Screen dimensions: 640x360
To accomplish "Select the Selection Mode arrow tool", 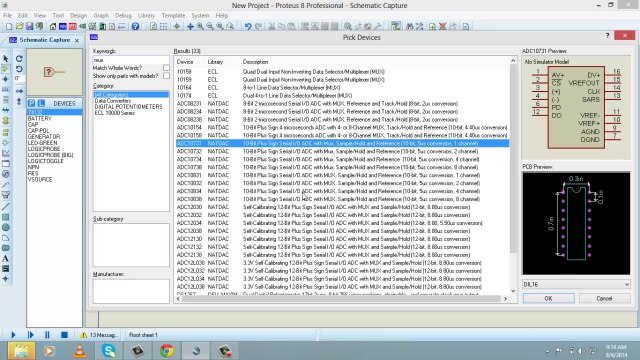I will (x=6, y=58).
